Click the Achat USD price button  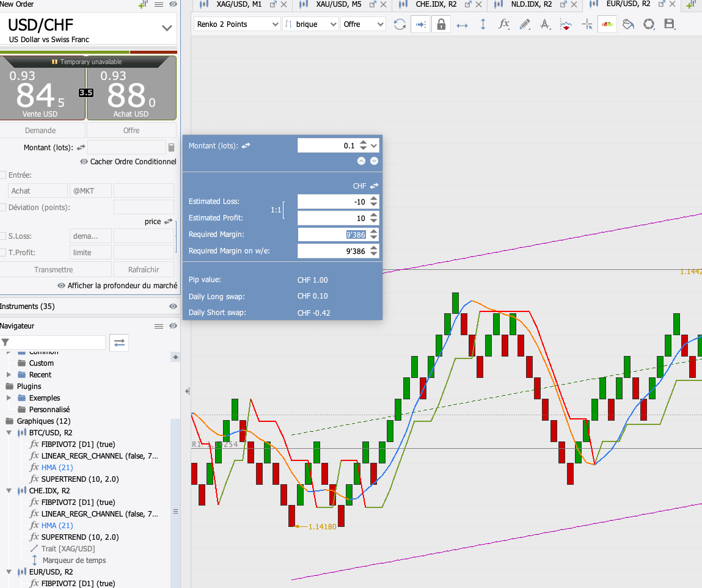[131, 89]
